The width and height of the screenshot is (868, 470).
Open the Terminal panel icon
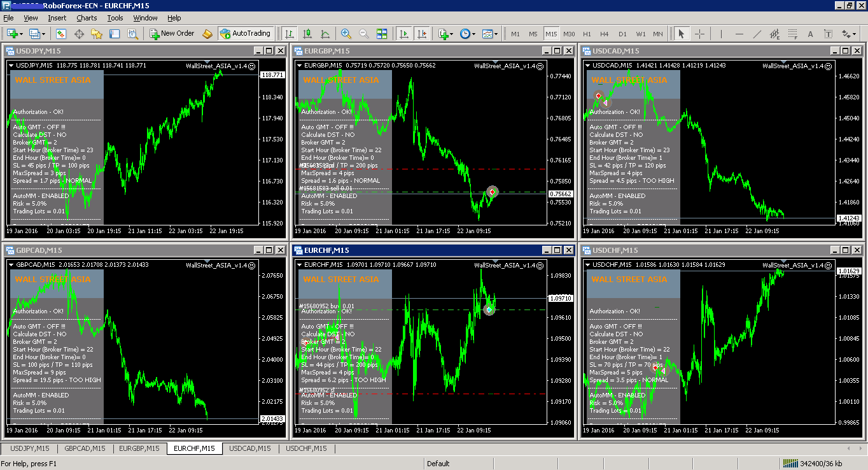(x=114, y=34)
